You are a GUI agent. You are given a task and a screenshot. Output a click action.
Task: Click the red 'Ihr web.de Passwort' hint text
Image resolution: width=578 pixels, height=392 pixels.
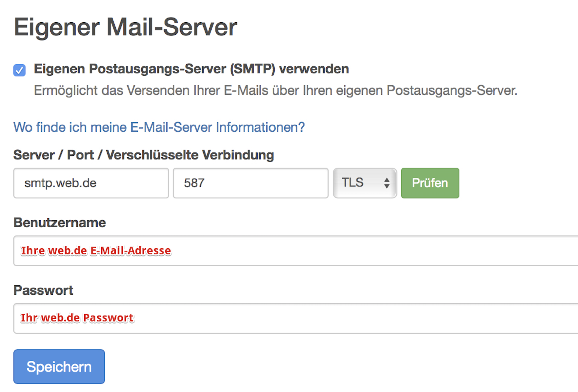click(77, 318)
